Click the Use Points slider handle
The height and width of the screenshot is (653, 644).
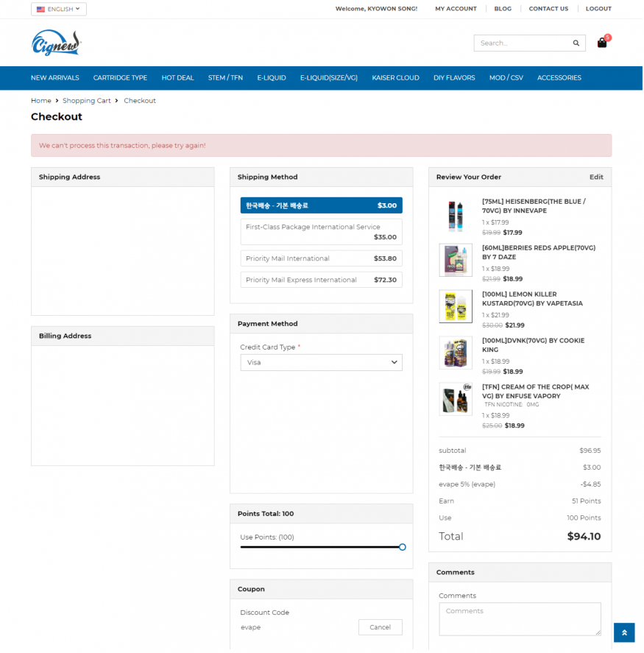[x=403, y=548]
